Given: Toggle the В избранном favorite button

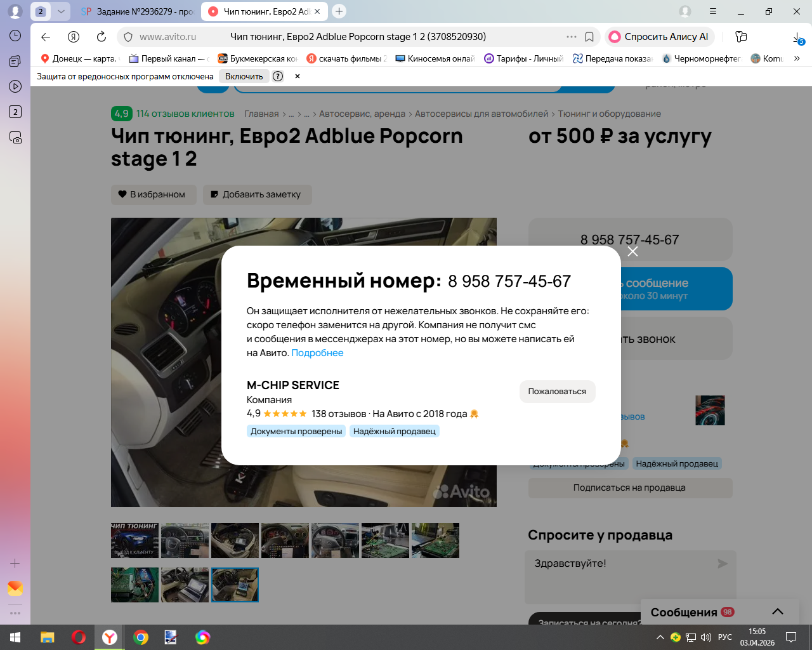Looking at the screenshot, I should pos(154,195).
